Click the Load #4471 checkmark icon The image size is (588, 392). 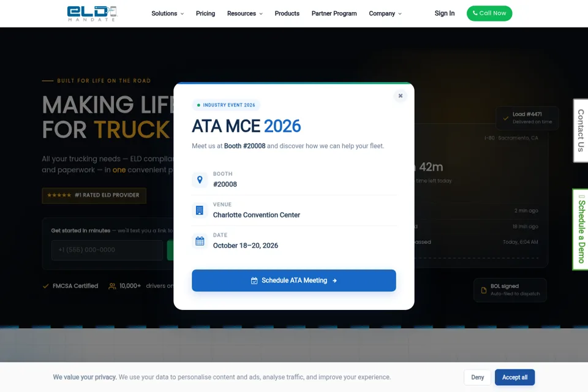coord(506,118)
